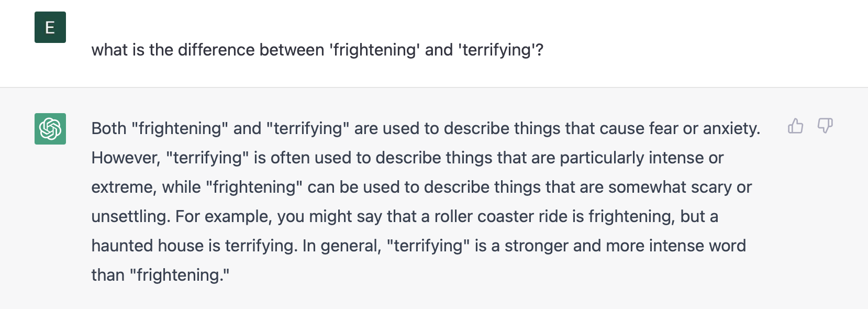Click 'In general,' in the response

[342, 246]
